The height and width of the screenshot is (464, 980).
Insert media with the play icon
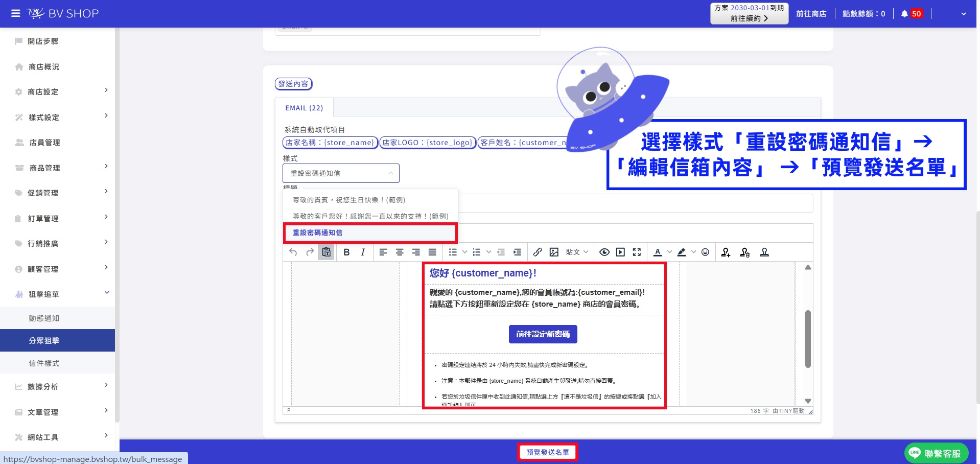pyautogui.click(x=620, y=252)
